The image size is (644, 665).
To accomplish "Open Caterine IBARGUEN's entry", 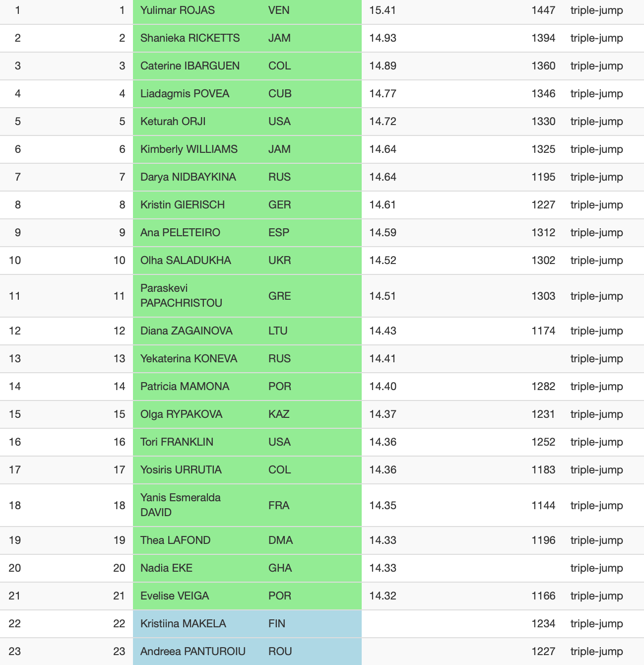I will [190, 66].
